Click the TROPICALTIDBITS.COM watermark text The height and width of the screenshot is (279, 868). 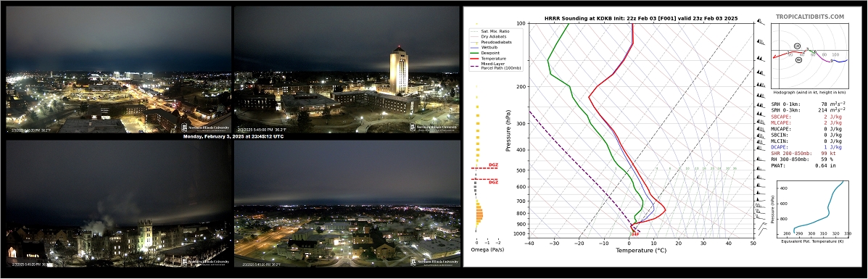809,17
